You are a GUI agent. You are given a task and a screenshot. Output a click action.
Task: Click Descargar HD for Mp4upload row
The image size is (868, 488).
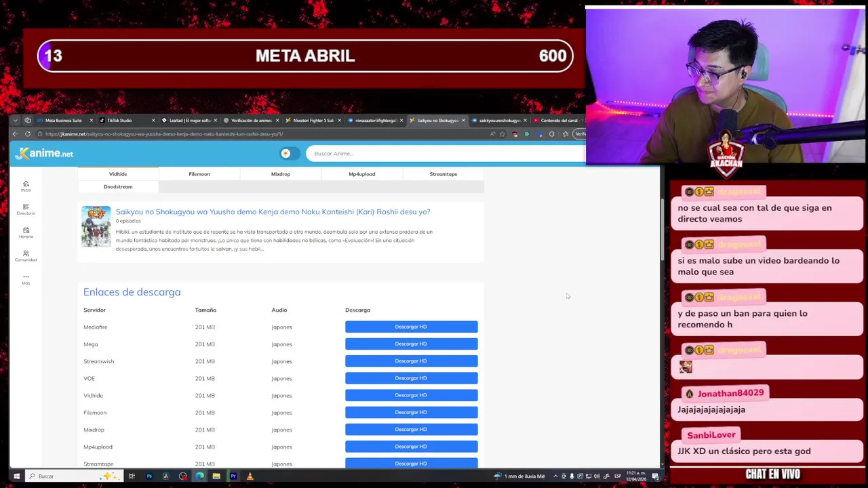[x=411, y=447]
